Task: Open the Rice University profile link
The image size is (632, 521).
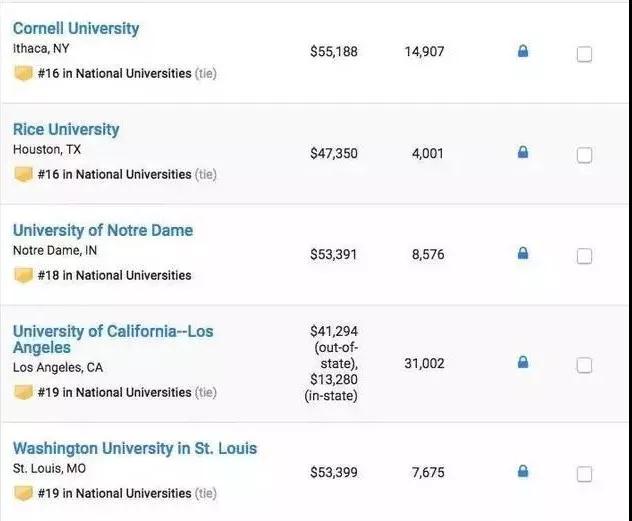Action: click(66, 129)
